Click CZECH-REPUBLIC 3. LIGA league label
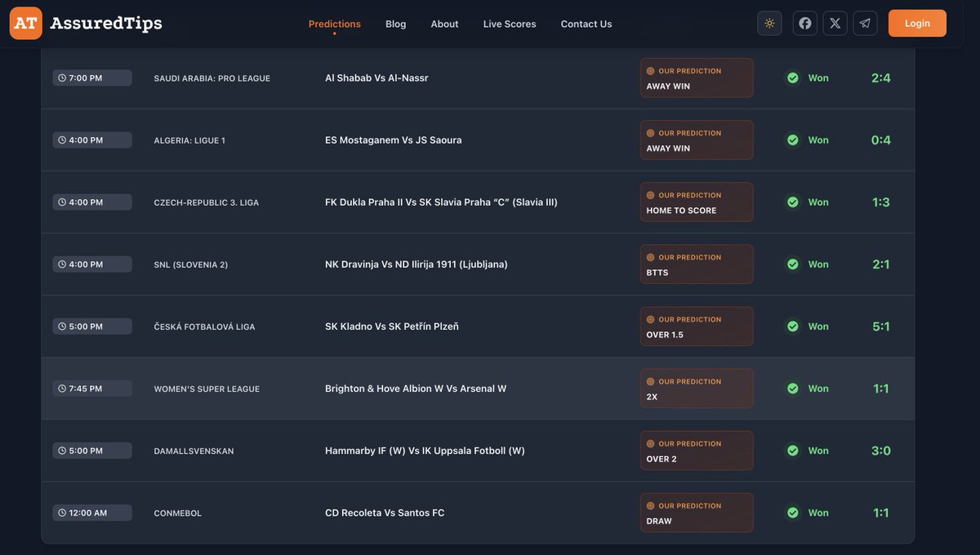The width and height of the screenshot is (980, 555). click(x=207, y=202)
